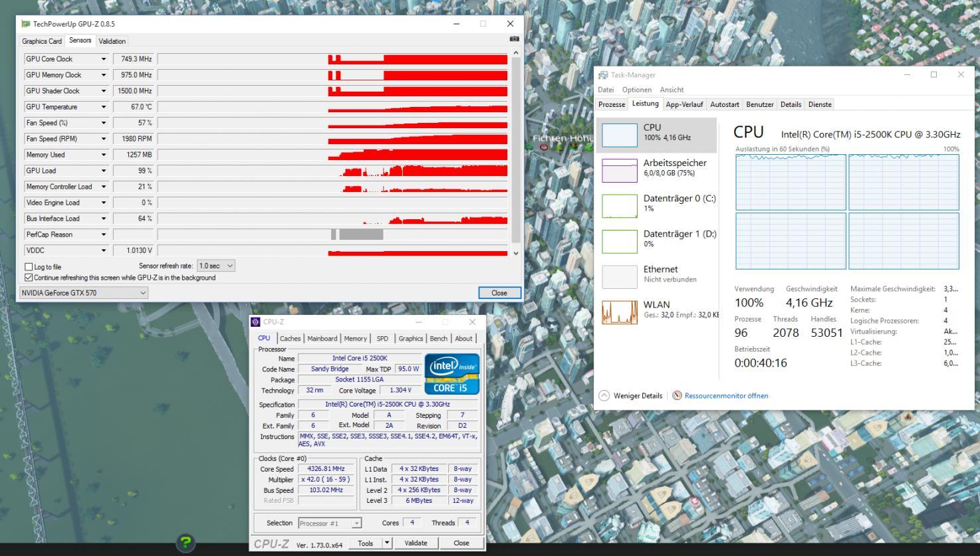Select the CPU performance thumbnail in Task-Manager

619,136
